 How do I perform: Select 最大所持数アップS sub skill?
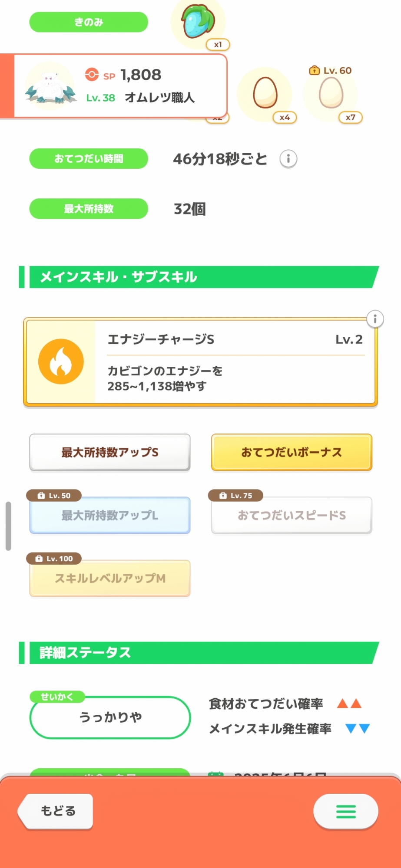click(110, 452)
